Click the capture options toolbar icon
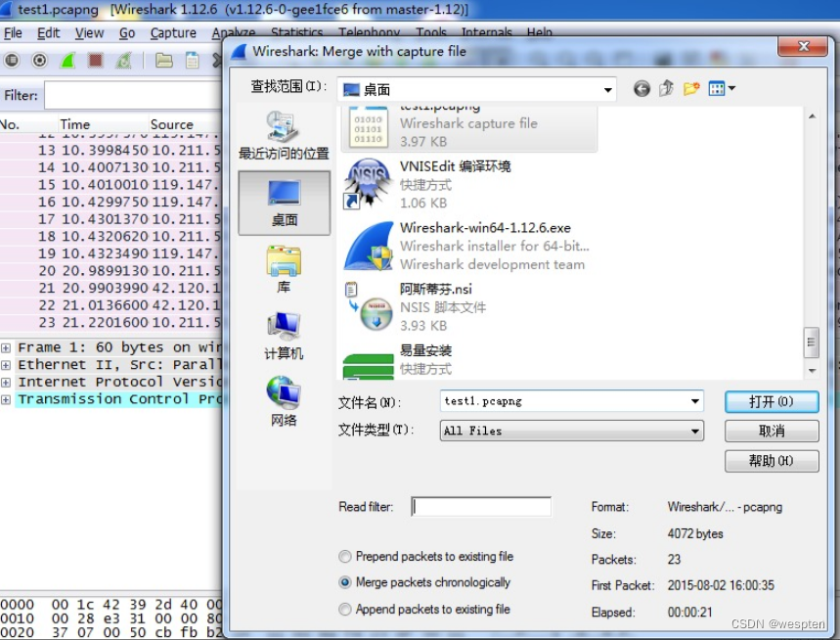 click(40, 60)
